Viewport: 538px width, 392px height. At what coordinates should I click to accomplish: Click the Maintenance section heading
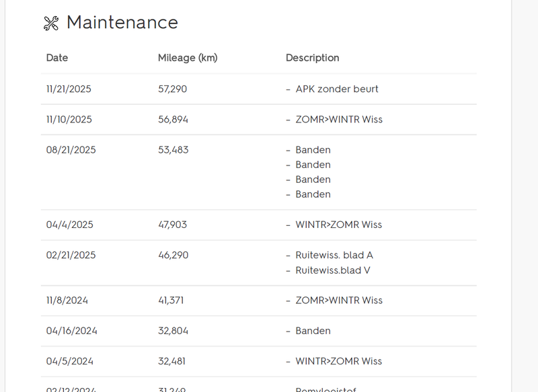[x=122, y=22]
